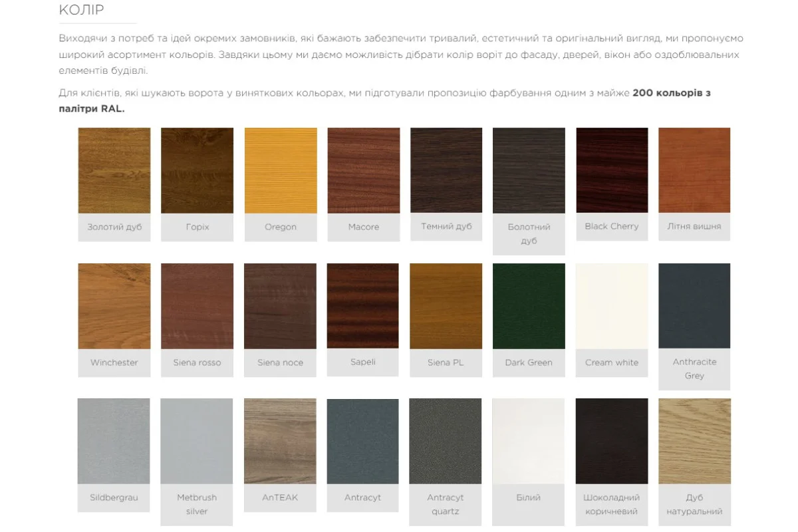This screenshot has width=798, height=532.
Task: Click the "Dark Green" caption text
Action: [x=529, y=362]
